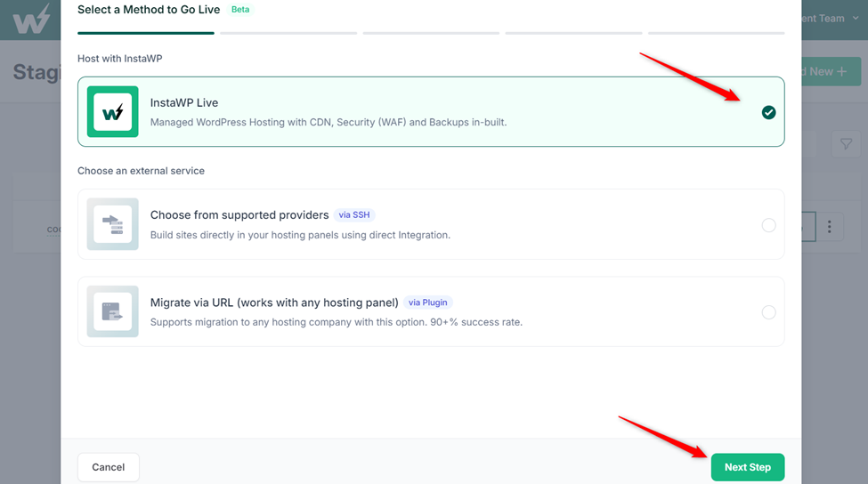Screen dimensions: 868x484
Task: Click the via SSH badge
Action: coord(354,214)
